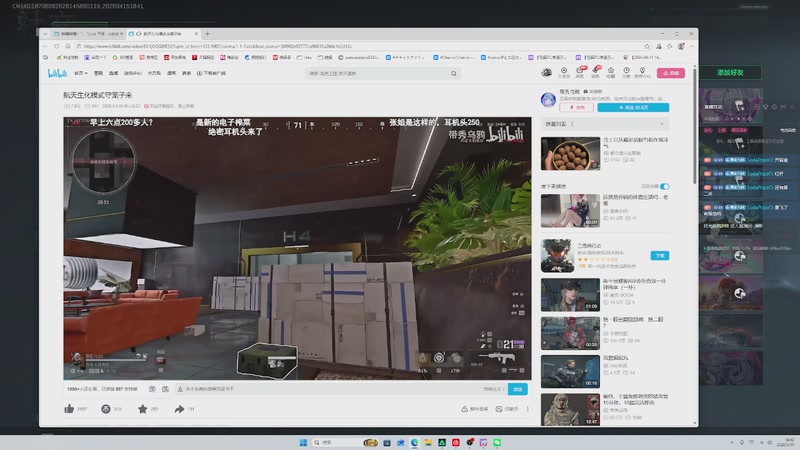The width and height of the screenshot is (800, 450).
Task: Expand the danmaku list (弹幕列表) panel
Action: click(x=605, y=123)
